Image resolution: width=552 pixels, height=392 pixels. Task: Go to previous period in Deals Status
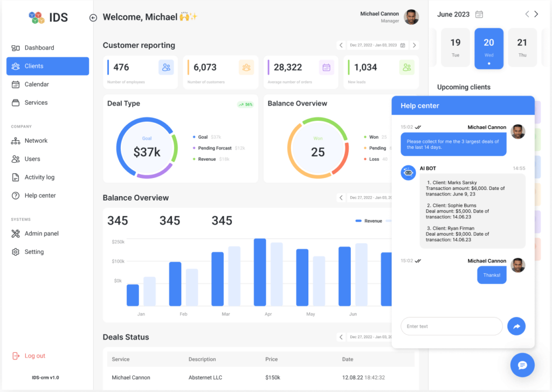pos(341,337)
